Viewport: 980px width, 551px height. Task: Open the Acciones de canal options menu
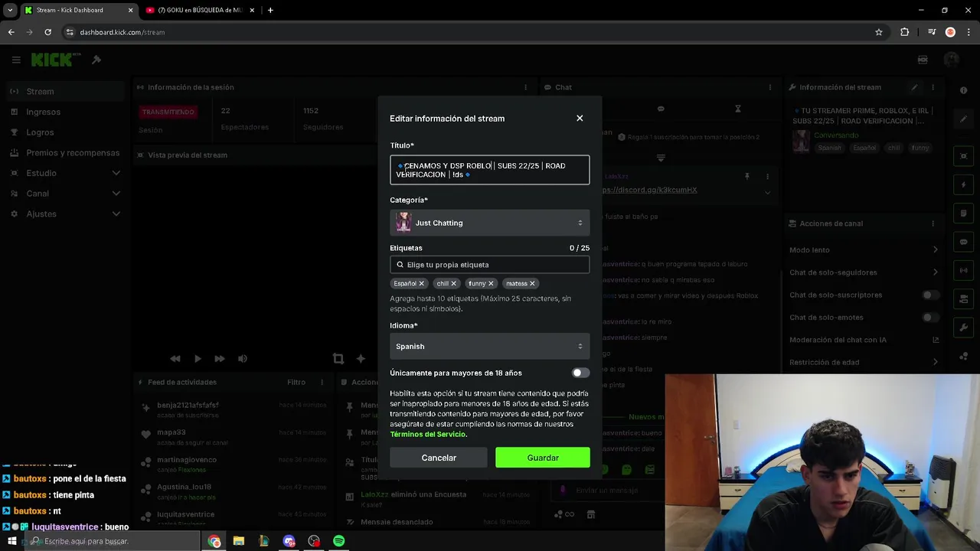pos(933,223)
